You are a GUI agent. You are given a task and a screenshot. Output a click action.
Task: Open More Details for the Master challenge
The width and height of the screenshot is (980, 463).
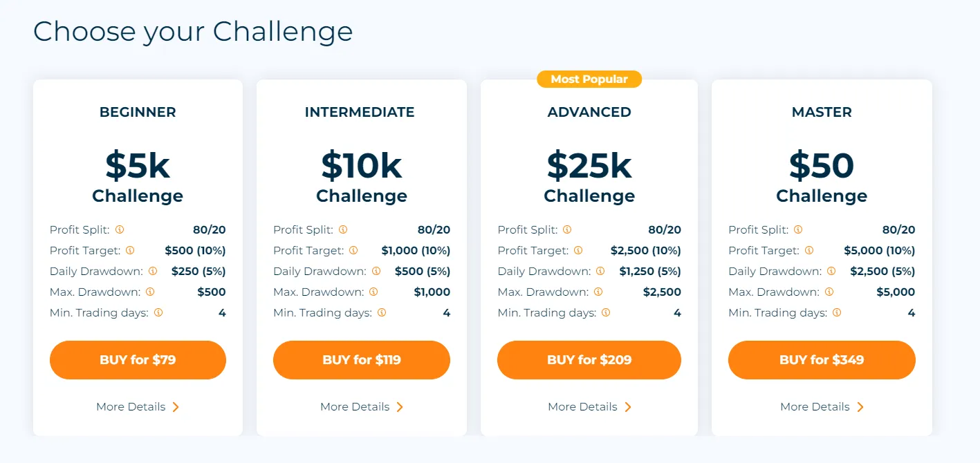click(x=822, y=406)
